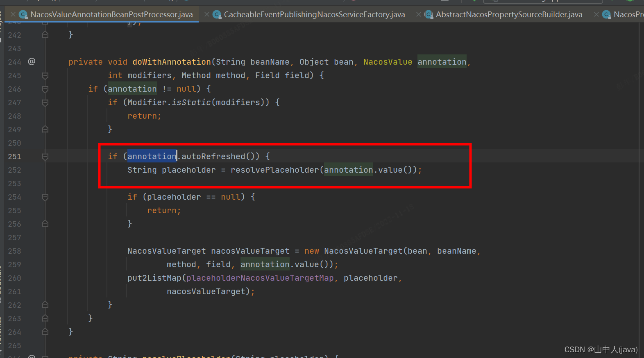Click class icon on CacheableEventPublishingNacosServiceFactory tab
The width and height of the screenshot is (644, 358).
(x=217, y=15)
